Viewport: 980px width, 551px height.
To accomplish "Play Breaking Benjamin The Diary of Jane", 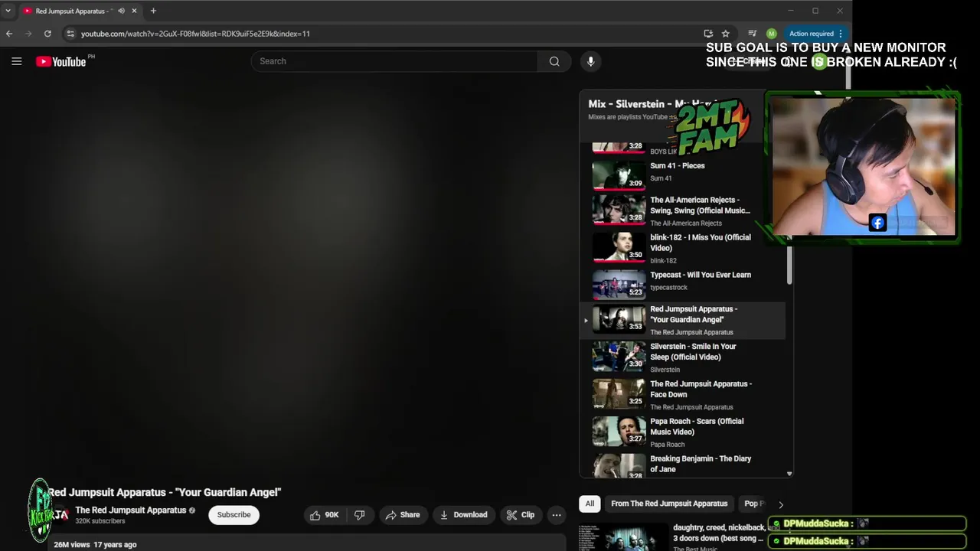I will [x=681, y=465].
